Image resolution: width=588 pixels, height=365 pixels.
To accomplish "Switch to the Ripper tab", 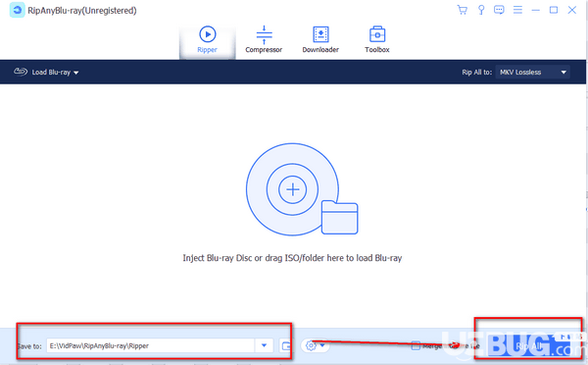I will (208, 40).
